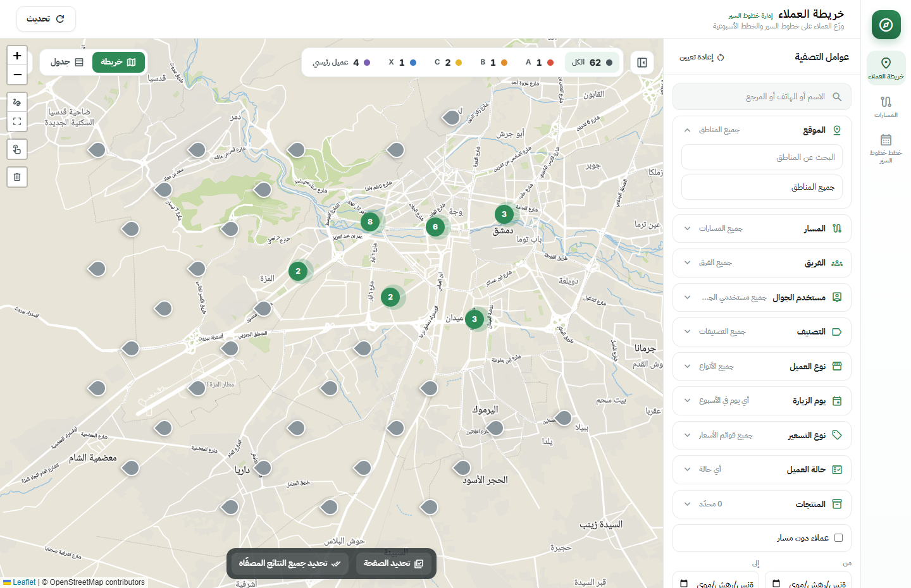Filter map by class C chip
Image resolution: width=911 pixels, height=588 pixels.
448,63
